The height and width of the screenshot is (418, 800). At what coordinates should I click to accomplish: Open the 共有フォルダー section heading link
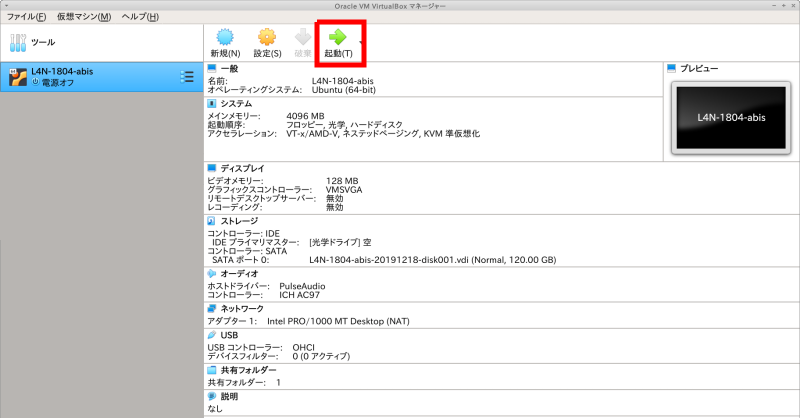pos(248,370)
